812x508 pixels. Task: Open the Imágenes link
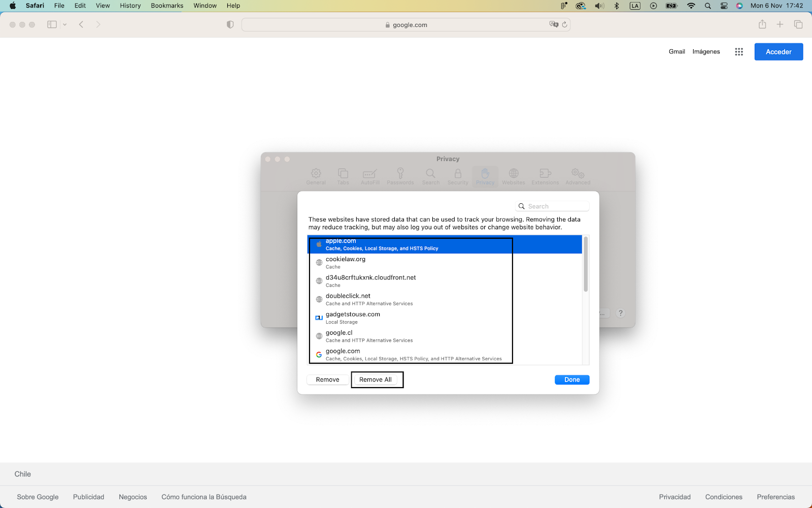[706, 52]
